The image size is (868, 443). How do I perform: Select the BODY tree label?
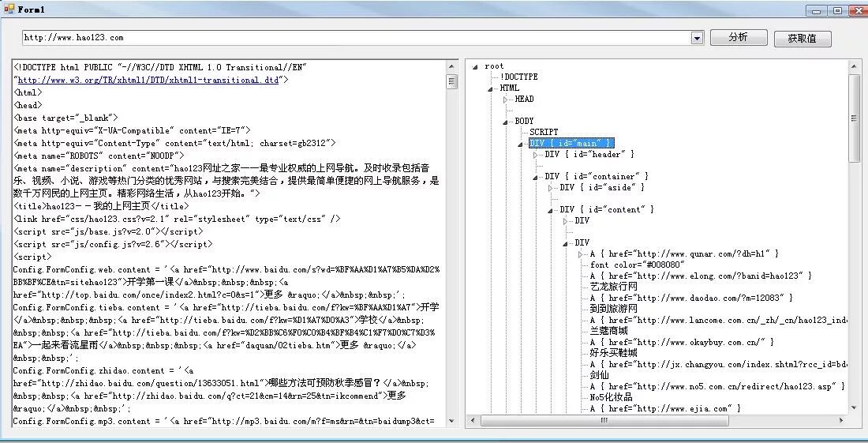[x=524, y=122]
